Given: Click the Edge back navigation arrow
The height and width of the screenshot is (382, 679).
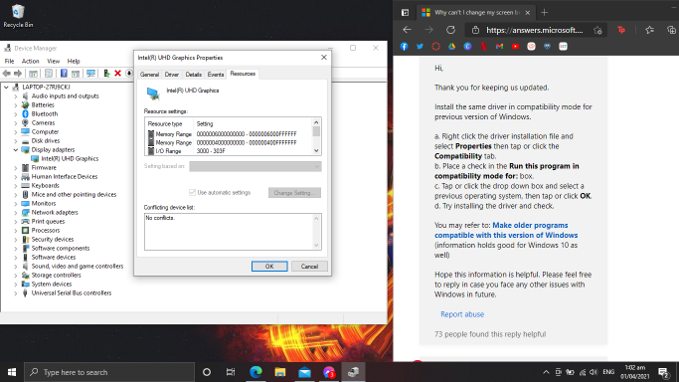Looking at the screenshot, I should [x=407, y=30].
